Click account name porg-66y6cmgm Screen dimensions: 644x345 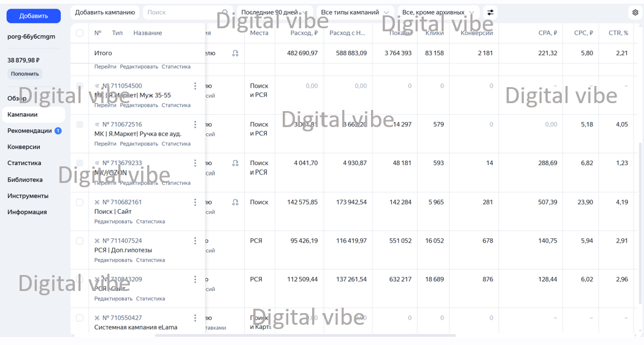pyautogui.click(x=31, y=37)
